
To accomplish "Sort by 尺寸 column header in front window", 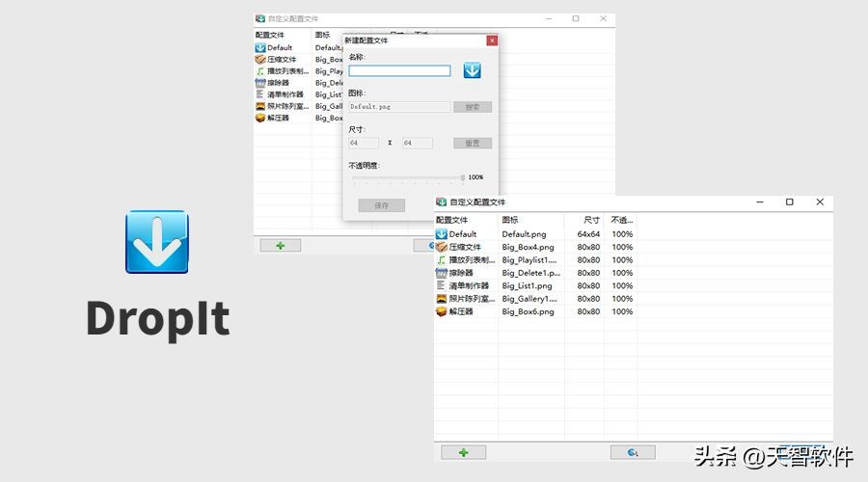I will [584, 220].
